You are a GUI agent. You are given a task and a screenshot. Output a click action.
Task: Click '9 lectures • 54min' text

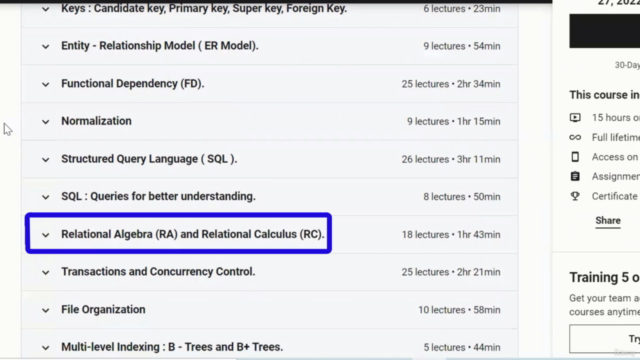click(462, 46)
